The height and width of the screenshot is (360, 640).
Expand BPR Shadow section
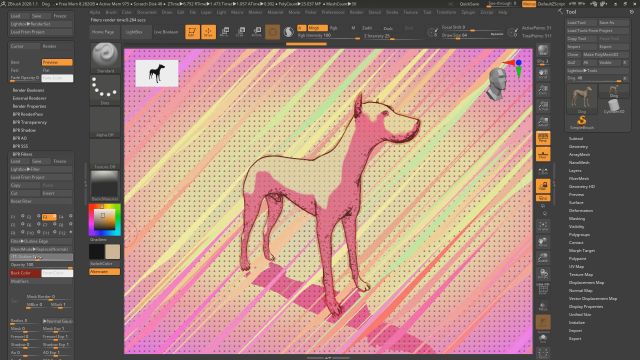[x=24, y=130]
